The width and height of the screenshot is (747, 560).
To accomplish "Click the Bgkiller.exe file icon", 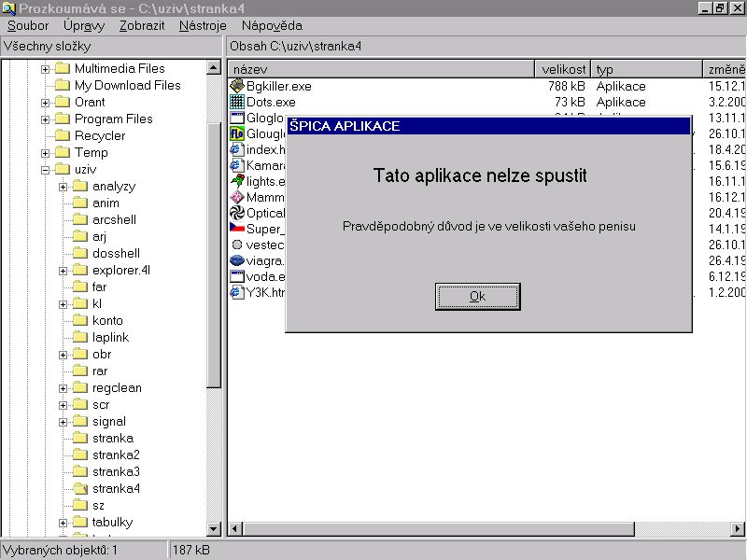I will coord(237,86).
